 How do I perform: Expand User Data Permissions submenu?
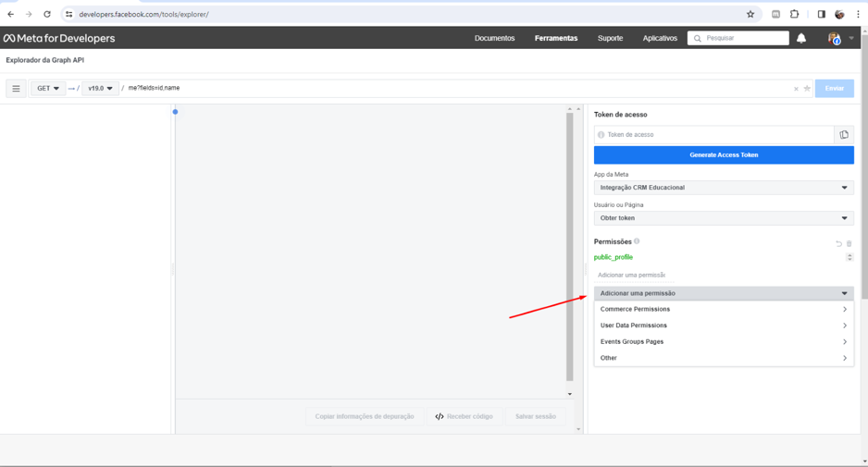[x=724, y=326]
